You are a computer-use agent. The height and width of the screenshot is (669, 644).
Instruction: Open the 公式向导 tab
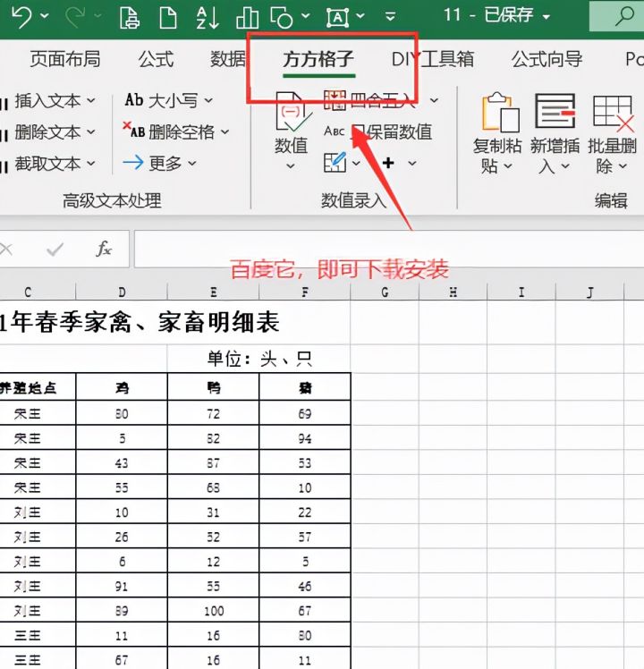pyautogui.click(x=547, y=59)
